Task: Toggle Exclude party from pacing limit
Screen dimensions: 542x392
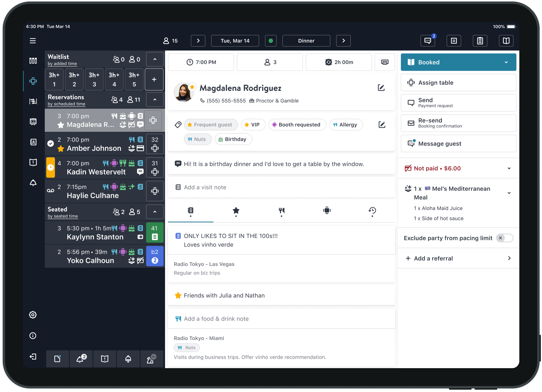Action: click(504, 238)
